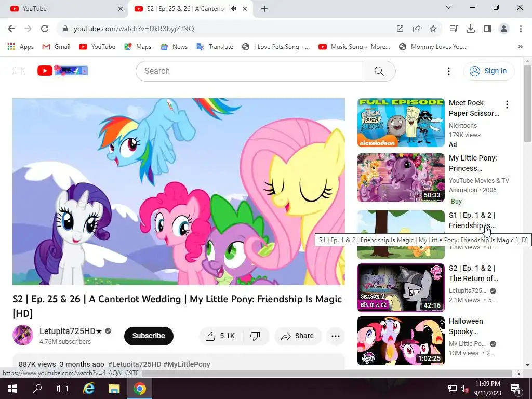Click the muted volume tray icon

(x=464, y=389)
